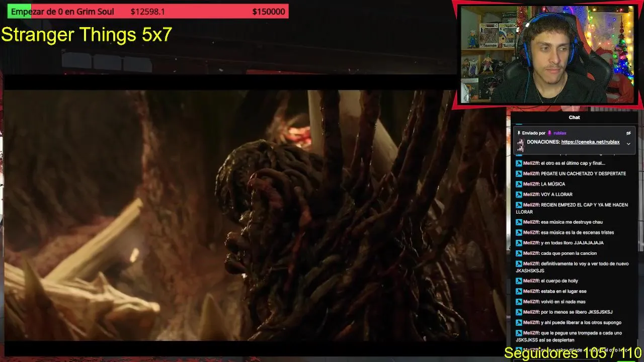Click moderator badge on 'definitivamente lo voy a ver'

519,264
